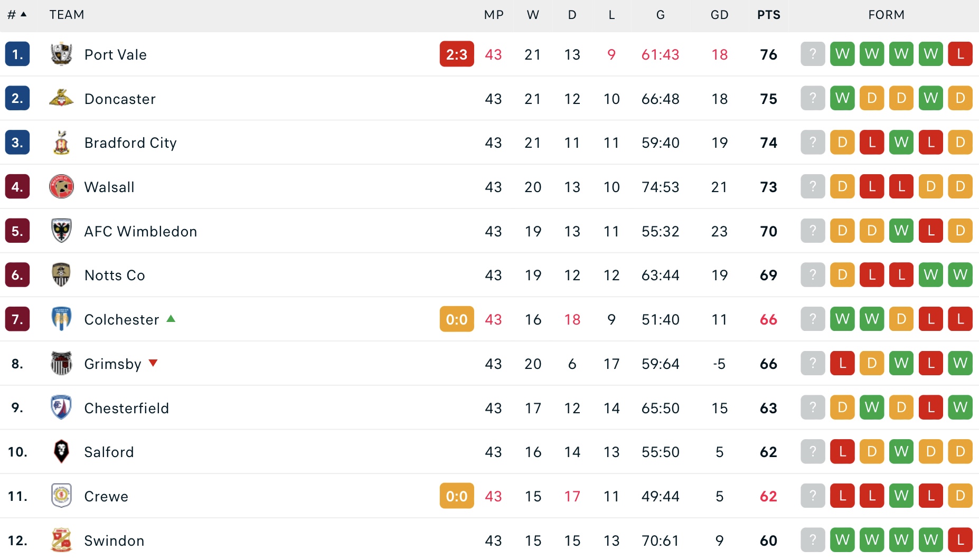The image size is (979, 560).
Task: Open Walsall club logo
Action: [x=61, y=186]
